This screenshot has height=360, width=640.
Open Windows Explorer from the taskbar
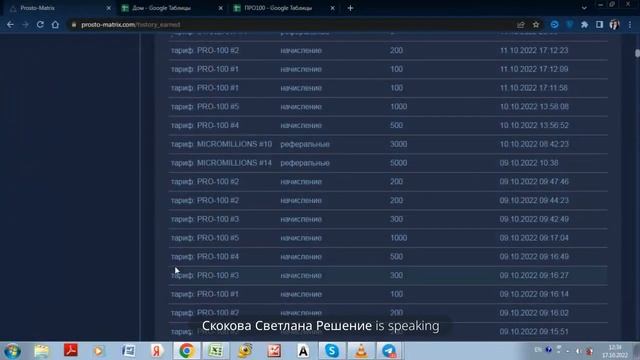point(41,351)
